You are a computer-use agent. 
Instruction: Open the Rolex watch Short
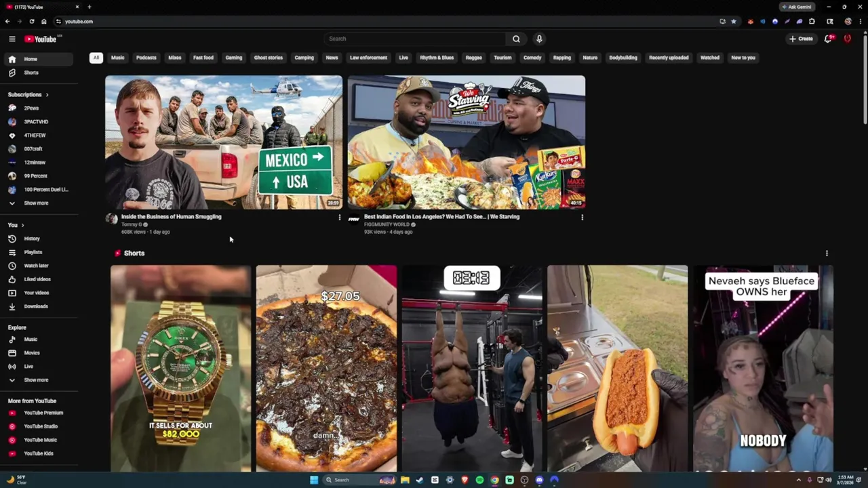pyautogui.click(x=180, y=368)
